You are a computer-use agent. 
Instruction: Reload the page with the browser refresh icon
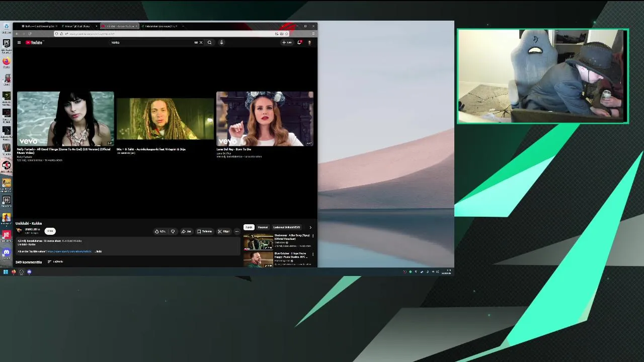pyautogui.click(x=30, y=34)
